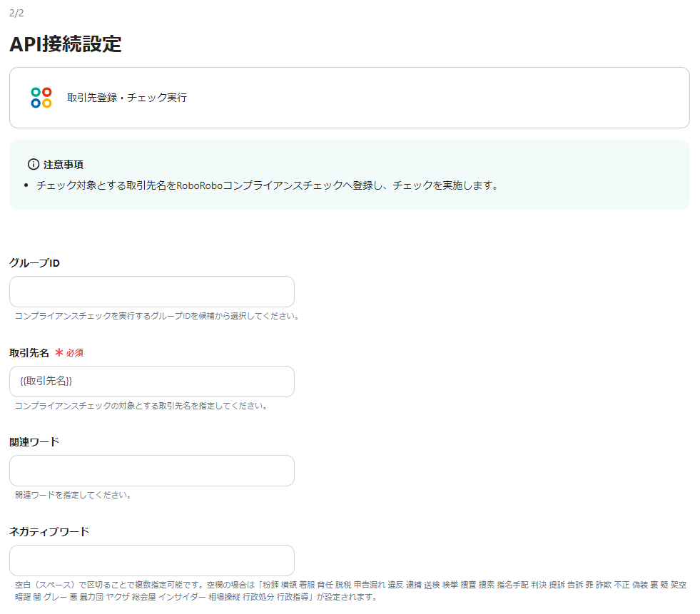Click the blue dot in the RoboRobo logo
This screenshot has width=700, height=614.
pos(36,103)
